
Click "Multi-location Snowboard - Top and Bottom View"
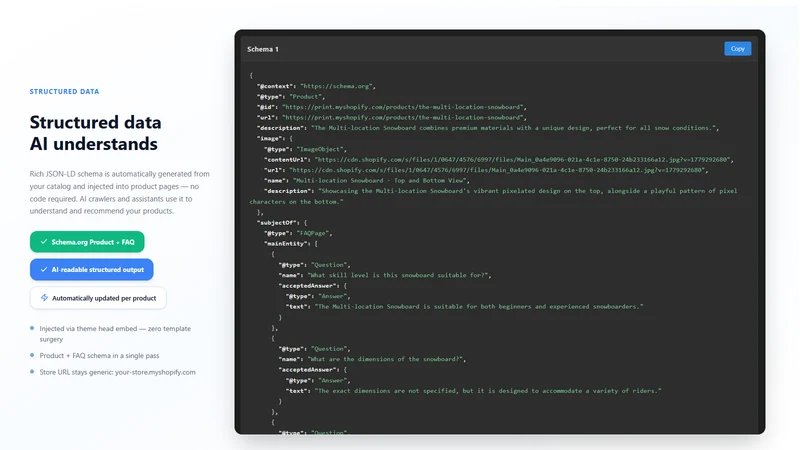tap(380, 181)
